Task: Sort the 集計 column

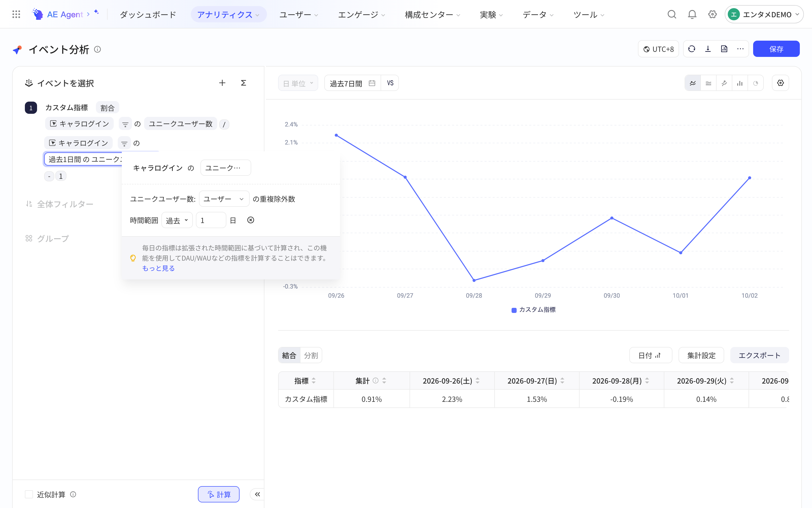Action: 384,381
